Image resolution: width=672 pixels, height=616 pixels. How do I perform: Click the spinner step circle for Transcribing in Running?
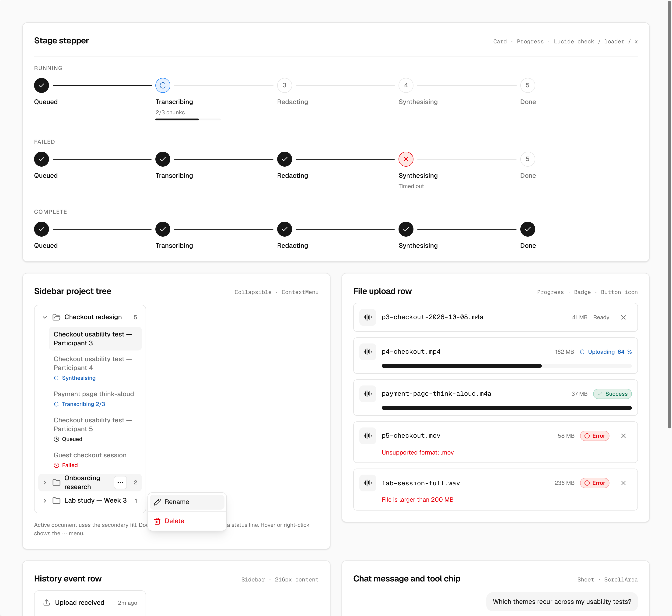click(x=163, y=85)
